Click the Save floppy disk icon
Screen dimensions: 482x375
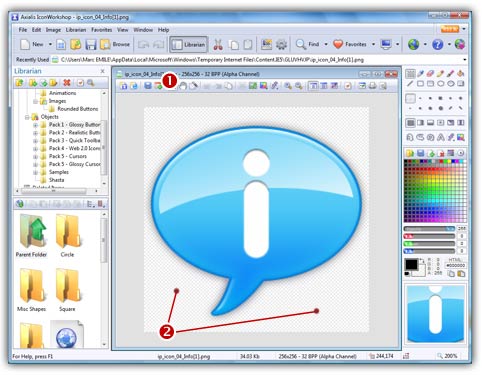tap(91, 44)
